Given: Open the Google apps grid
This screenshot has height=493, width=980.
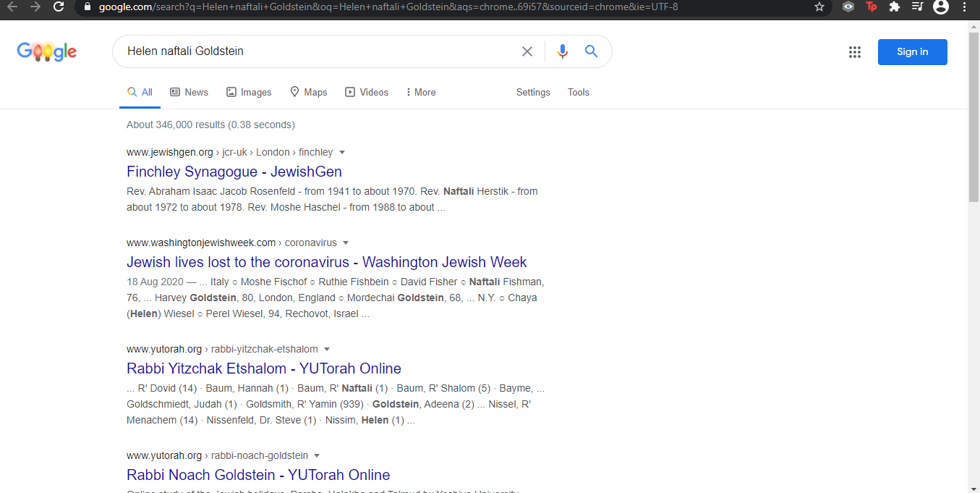Looking at the screenshot, I should pos(855,52).
